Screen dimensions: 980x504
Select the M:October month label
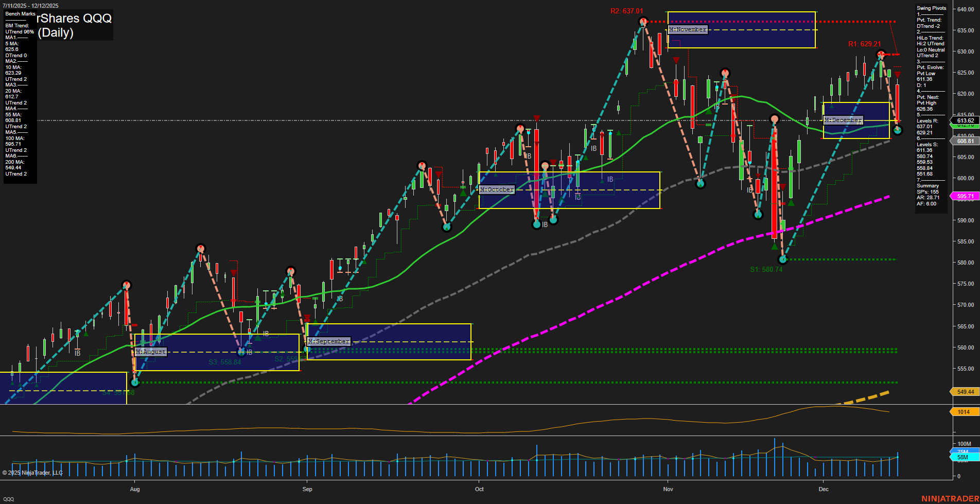[497, 189]
